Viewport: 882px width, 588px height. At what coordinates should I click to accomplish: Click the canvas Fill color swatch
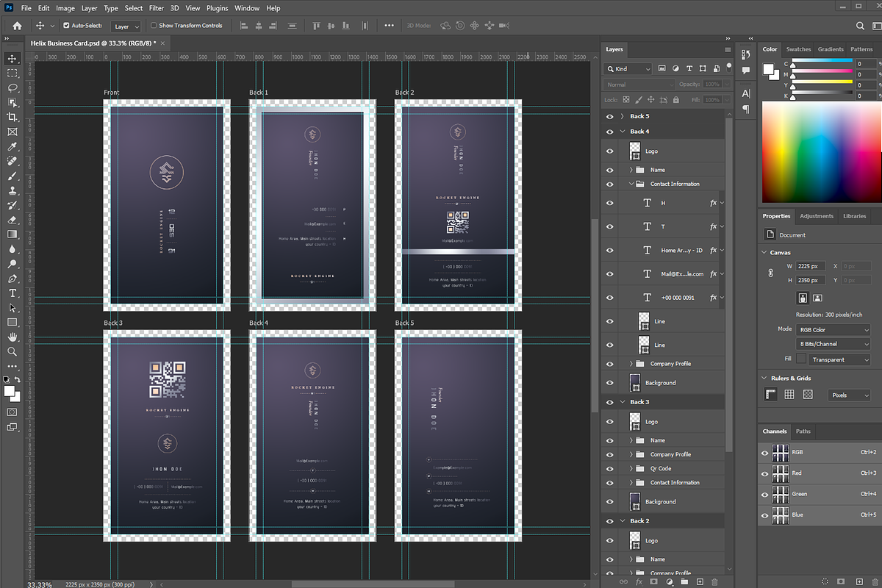point(801,359)
